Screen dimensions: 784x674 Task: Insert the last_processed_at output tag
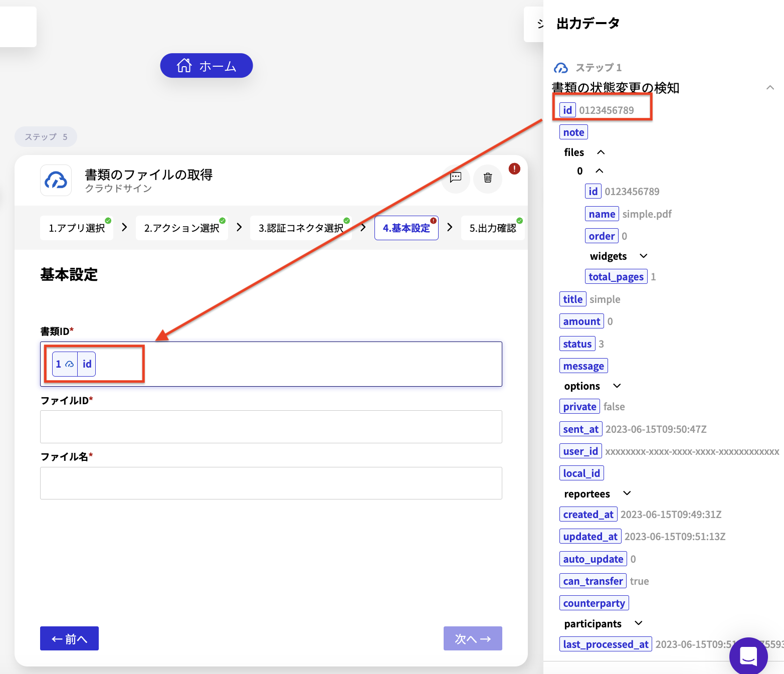tap(606, 644)
